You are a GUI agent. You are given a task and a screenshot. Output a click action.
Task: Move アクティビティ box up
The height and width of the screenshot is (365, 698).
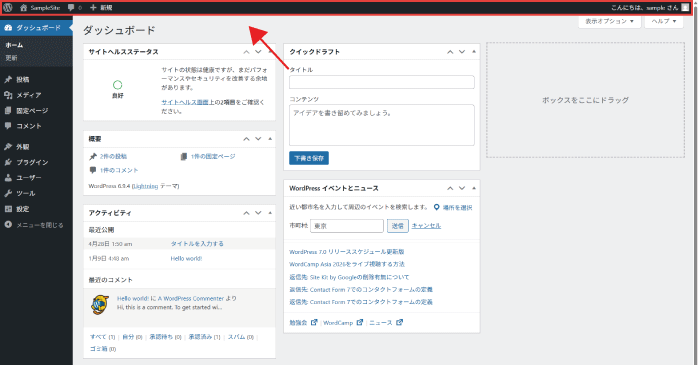coord(246,213)
